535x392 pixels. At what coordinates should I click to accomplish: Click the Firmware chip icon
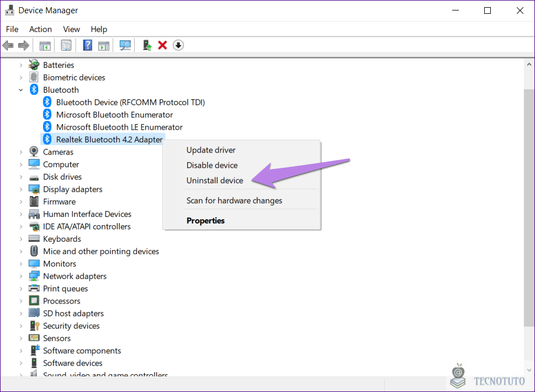pos(34,202)
